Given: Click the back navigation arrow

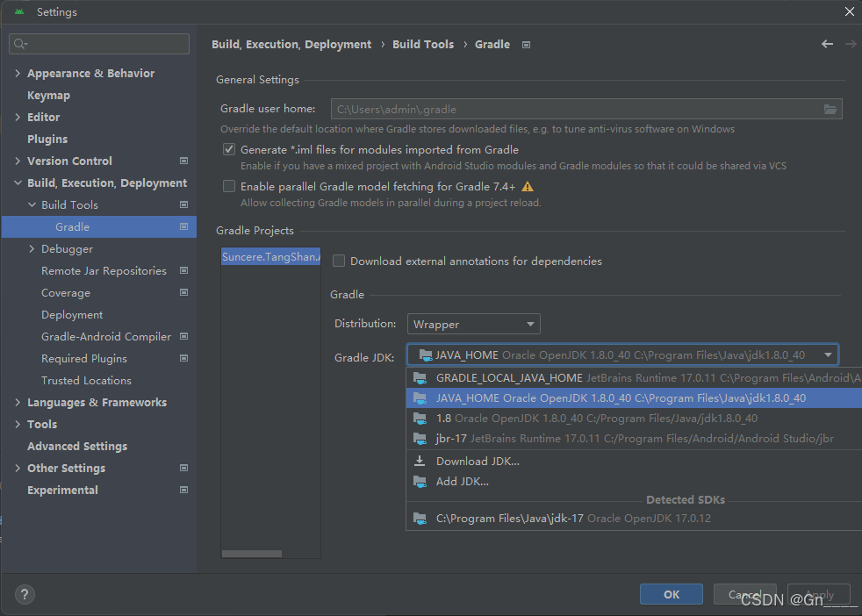Looking at the screenshot, I should [x=827, y=44].
